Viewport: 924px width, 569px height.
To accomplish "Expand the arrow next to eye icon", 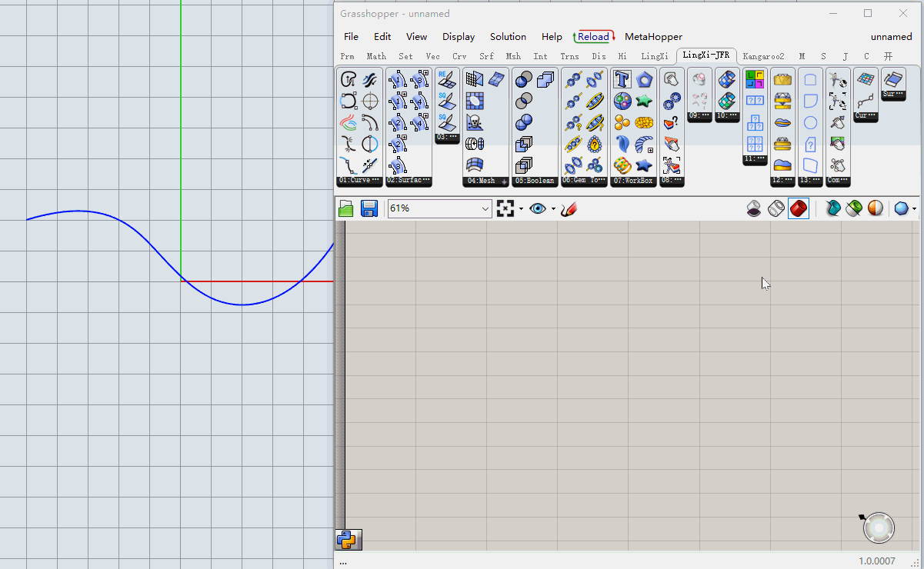I will click(553, 209).
